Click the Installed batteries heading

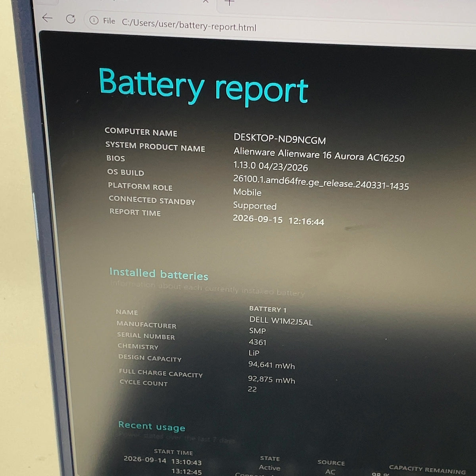tap(159, 274)
